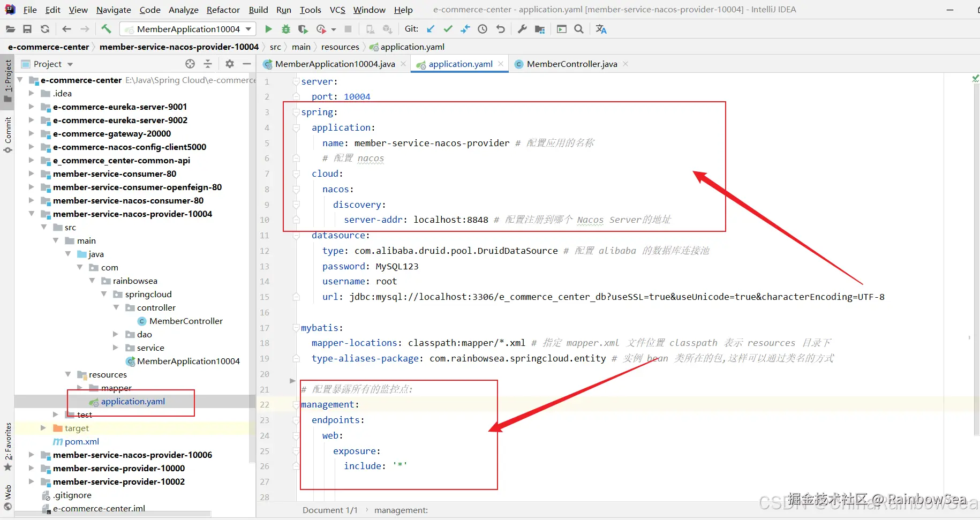This screenshot has width=980, height=520.
Task: Open Project panel gear options
Action: click(230, 64)
